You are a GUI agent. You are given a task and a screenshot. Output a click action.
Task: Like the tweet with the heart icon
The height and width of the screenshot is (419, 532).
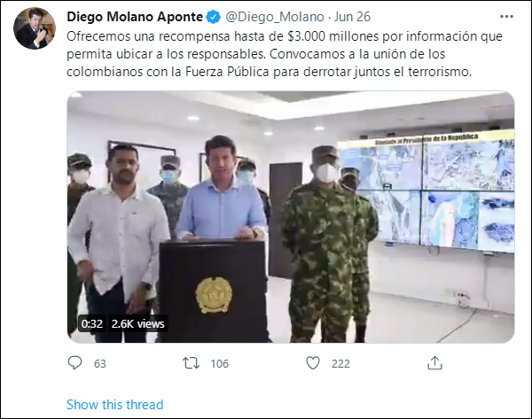coord(313,363)
